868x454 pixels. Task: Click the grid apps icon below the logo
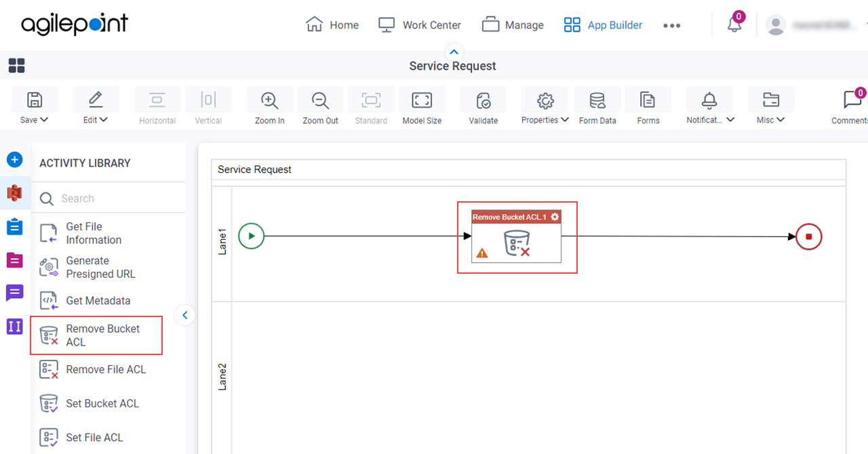pyautogui.click(x=16, y=66)
